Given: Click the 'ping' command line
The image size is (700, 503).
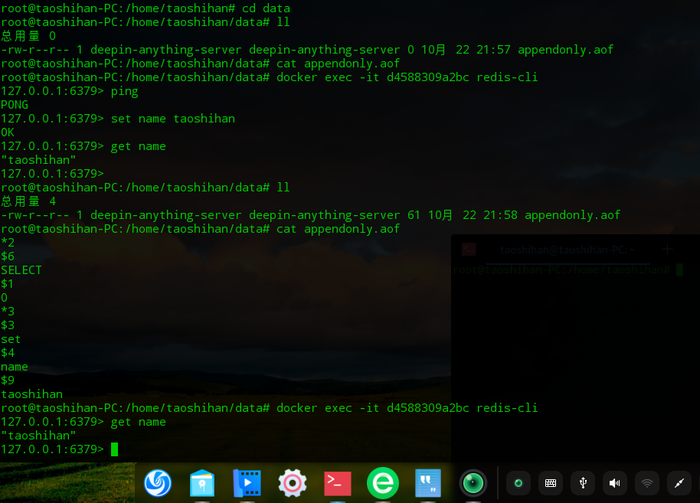Looking at the screenshot, I should click(70, 91).
